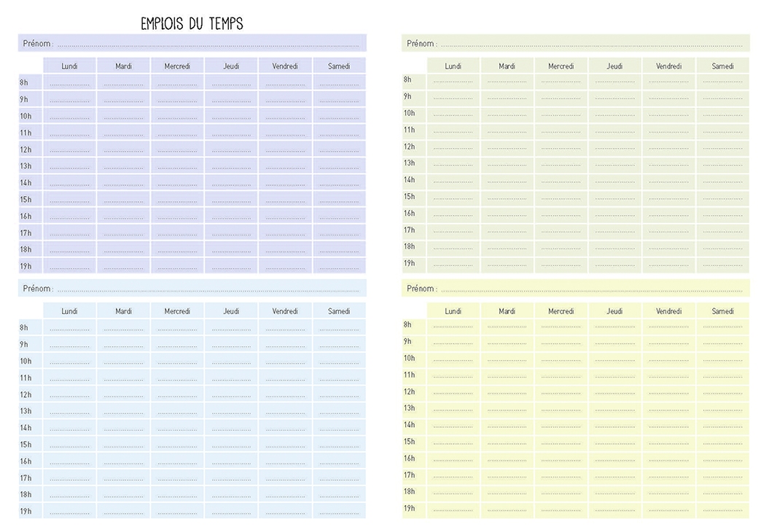
Task: Select Samedi header in green timetable
Action: pyautogui.click(x=722, y=66)
